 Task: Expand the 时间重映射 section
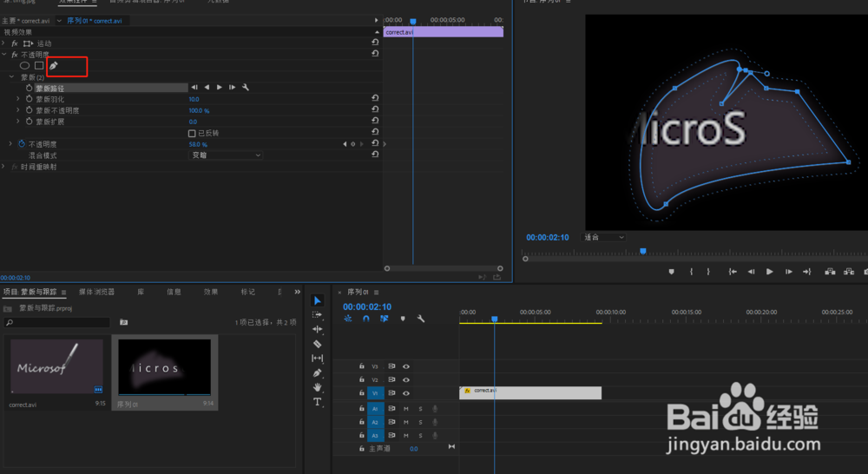pos(3,167)
